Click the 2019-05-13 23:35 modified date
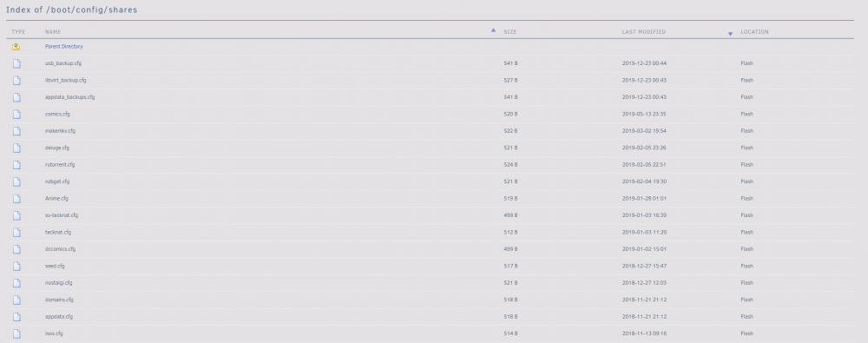The image size is (868, 343). point(644,114)
